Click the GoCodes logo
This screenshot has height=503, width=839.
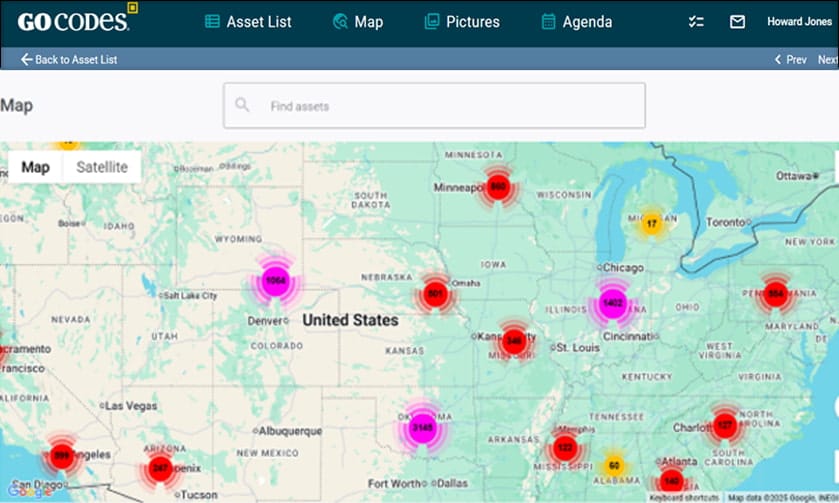(77, 21)
